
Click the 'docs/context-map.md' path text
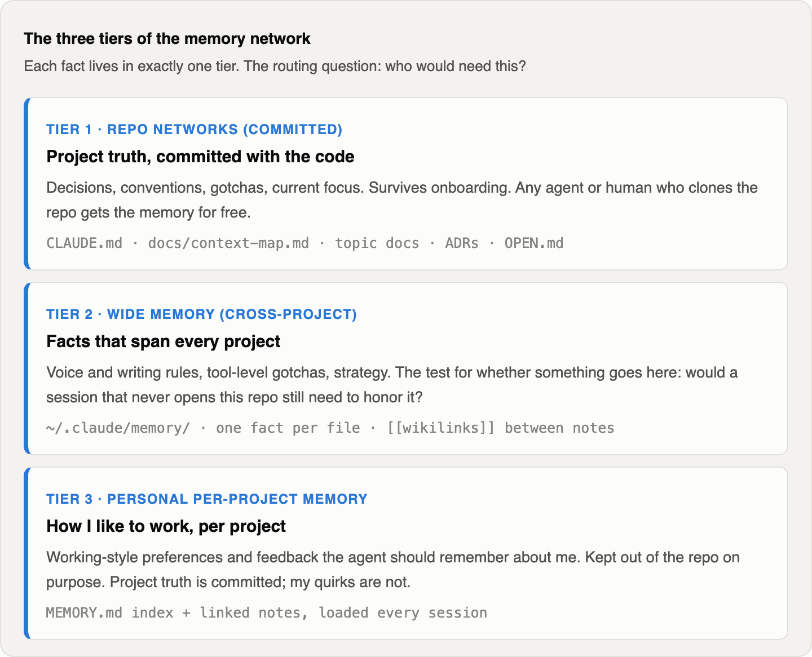[x=228, y=243]
